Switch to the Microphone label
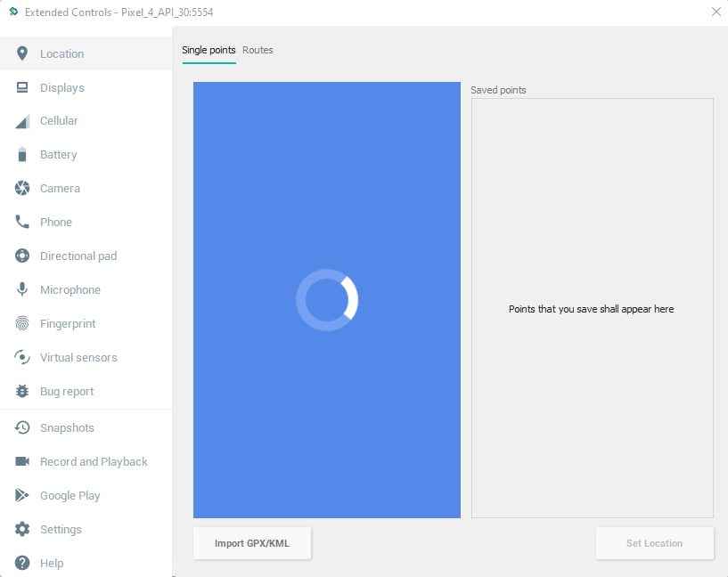 click(70, 290)
